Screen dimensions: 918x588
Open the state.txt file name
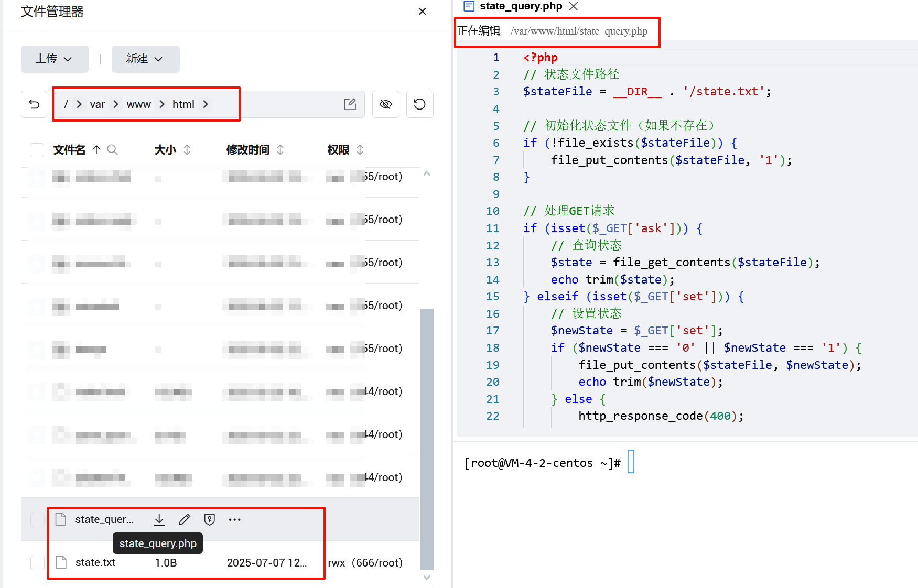(95, 562)
